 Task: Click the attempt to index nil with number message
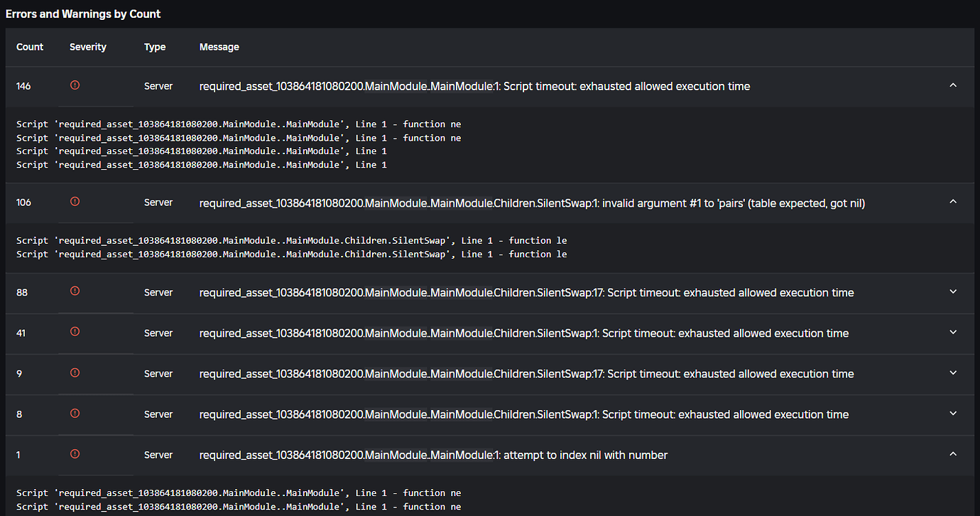click(x=433, y=455)
